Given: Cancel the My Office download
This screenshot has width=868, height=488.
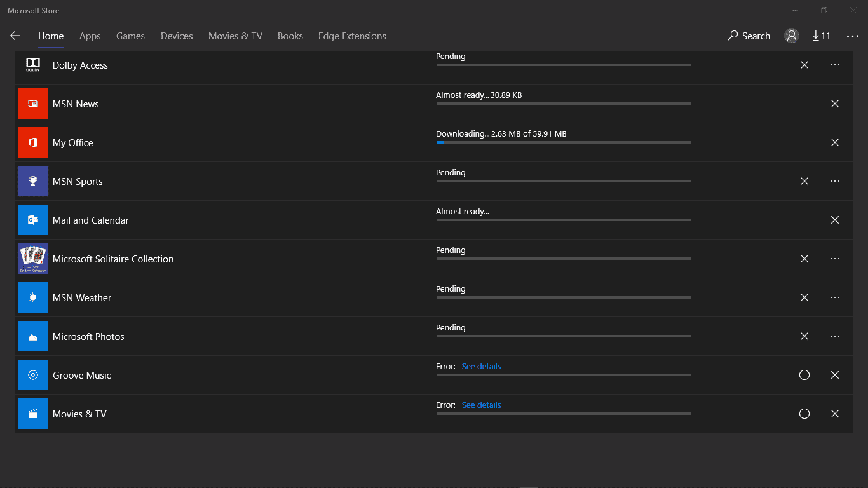Looking at the screenshot, I should (835, 142).
